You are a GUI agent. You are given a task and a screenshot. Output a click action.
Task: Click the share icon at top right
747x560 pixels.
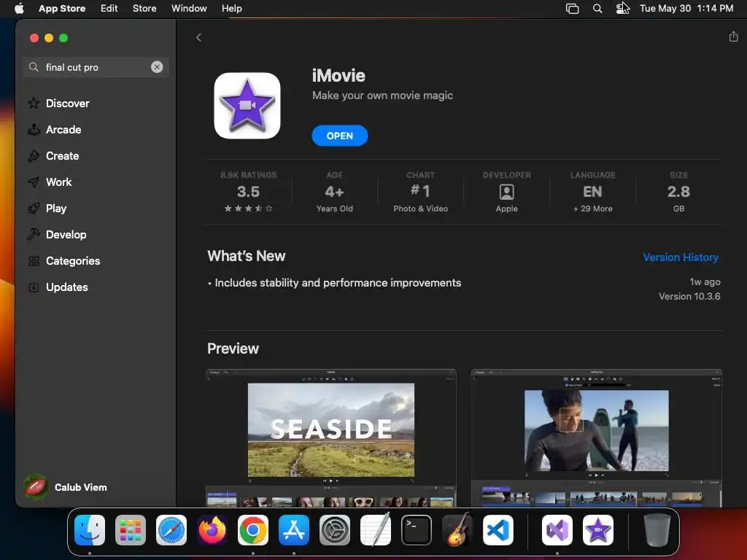[x=733, y=36]
